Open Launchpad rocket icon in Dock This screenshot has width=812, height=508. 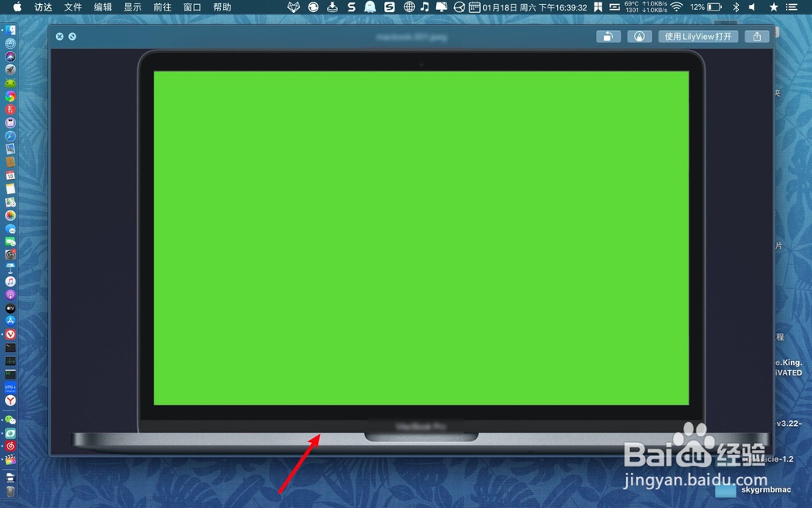point(11,69)
